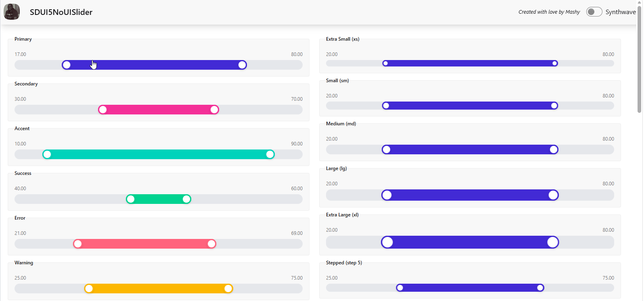Screen dimensions: 644x301
Task: Click the profile avatar image in header
Action: [12, 12]
